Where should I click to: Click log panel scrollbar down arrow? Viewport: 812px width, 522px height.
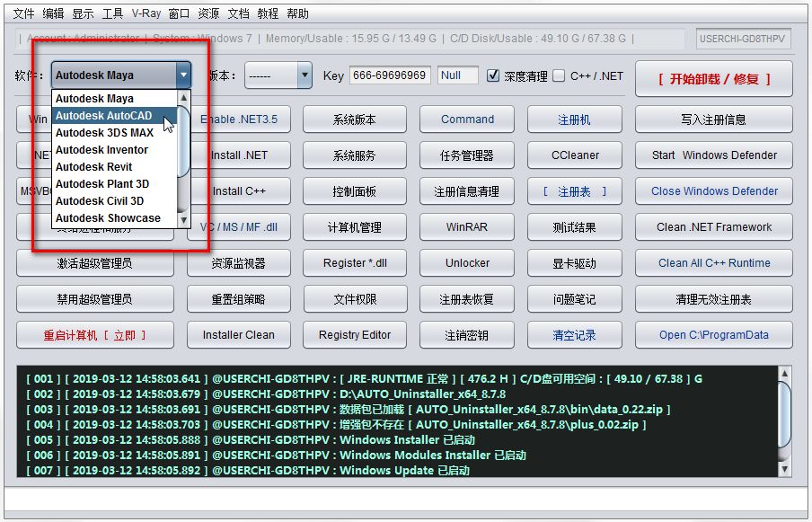[784, 469]
